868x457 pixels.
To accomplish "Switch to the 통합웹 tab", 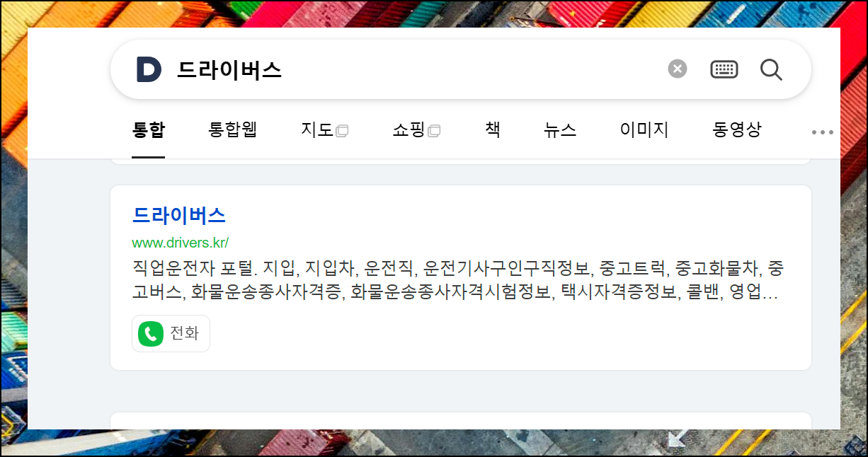I will (x=232, y=130).
